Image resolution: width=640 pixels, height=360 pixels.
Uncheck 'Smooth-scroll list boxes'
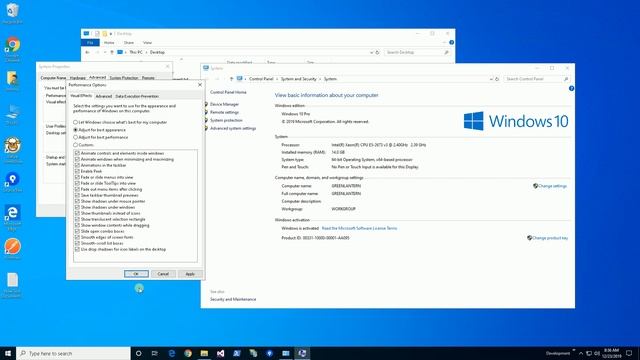(x=77, y=243)
